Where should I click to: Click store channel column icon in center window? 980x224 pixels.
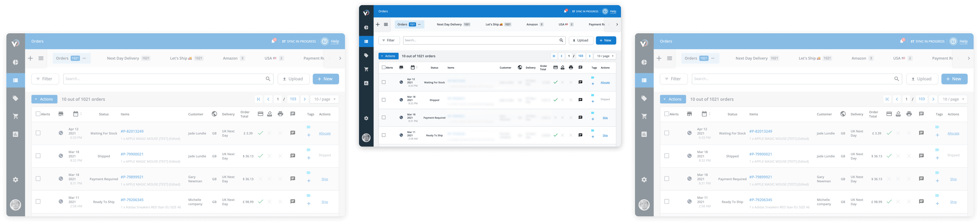[x=401, y=68]
